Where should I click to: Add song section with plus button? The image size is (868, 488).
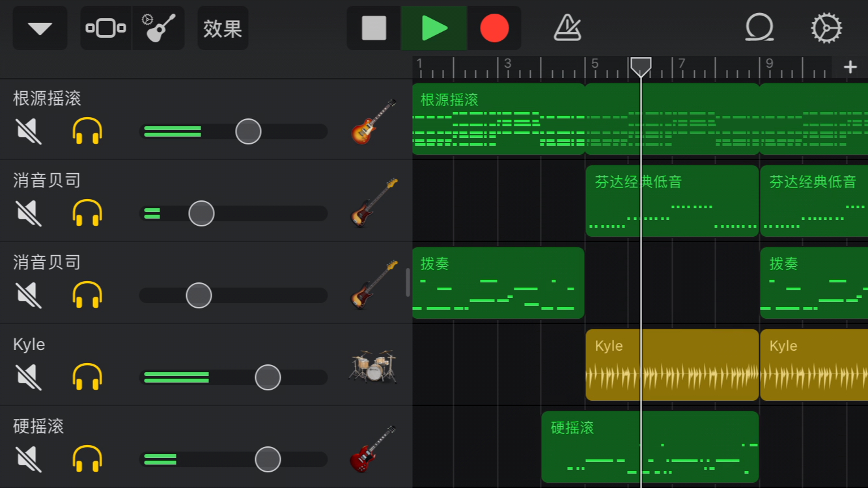850,67
